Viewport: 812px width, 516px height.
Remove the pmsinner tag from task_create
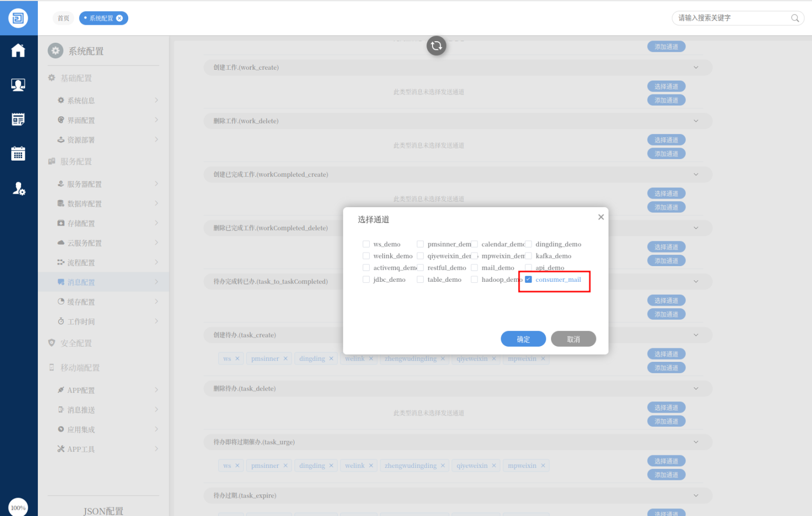[x=285, y=359]
